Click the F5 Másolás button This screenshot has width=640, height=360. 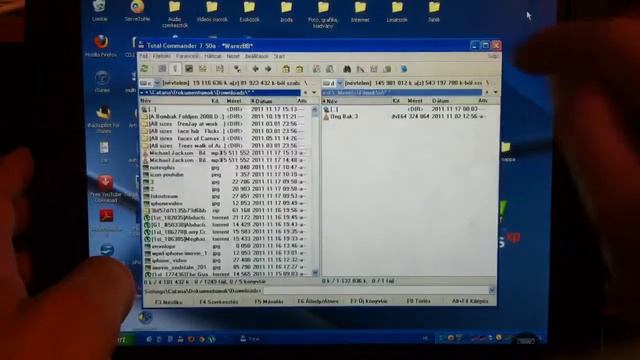click(269, 302)
